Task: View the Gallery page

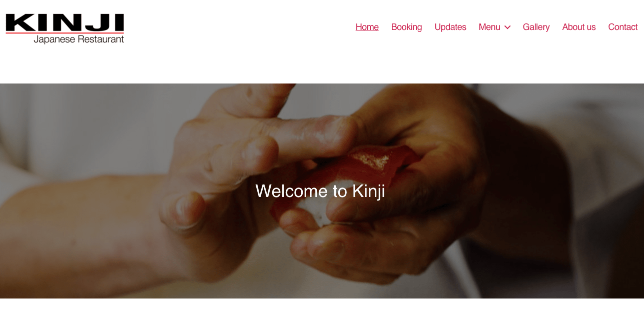Action: tap(536, 27)
